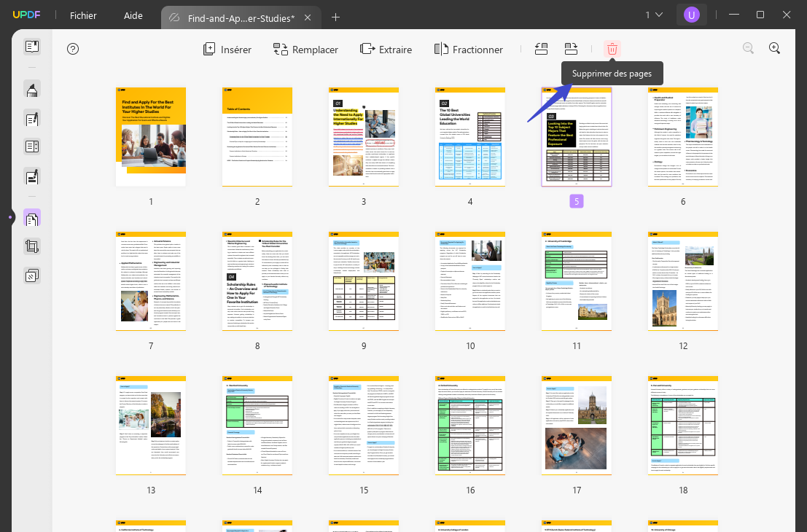The image size is (807, 532).
Task: Select page 3 thumbnail
Action: (364, 137)
